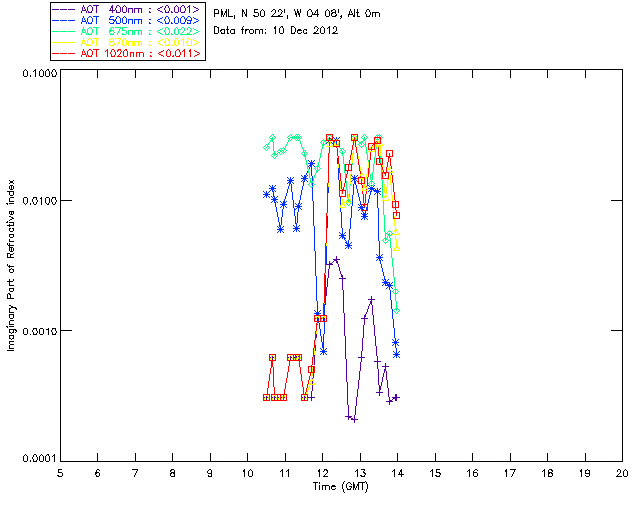Click the purple peak marker near 12.4 GMT
The height and width of the screenshot is (512, 640).
(x=336, y=259)
